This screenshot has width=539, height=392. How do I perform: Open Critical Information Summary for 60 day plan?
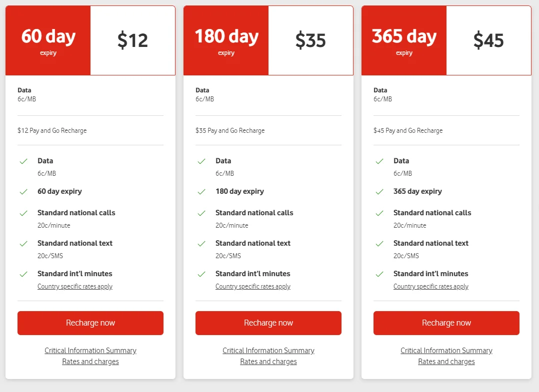pos(90,351)
